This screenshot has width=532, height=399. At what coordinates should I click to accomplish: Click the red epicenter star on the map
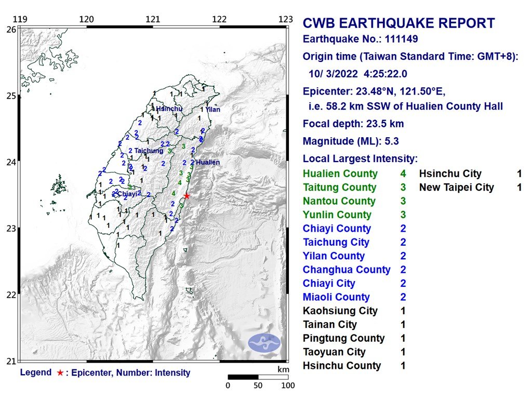click(x=187, y=196)
